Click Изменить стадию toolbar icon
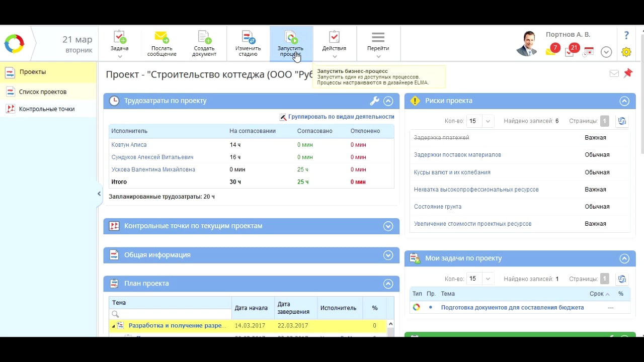Screen dimensions: 644x362 tap(248, 44)
